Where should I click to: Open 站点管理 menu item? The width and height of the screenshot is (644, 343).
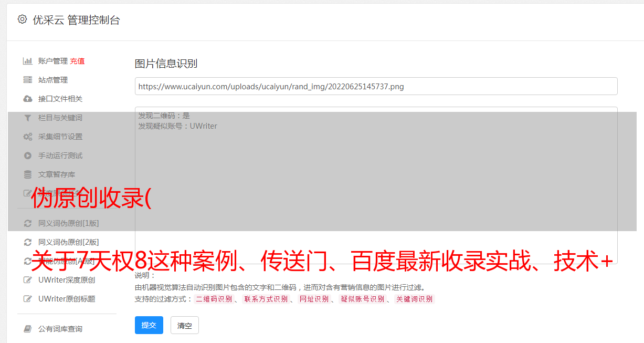click(53, 80)
